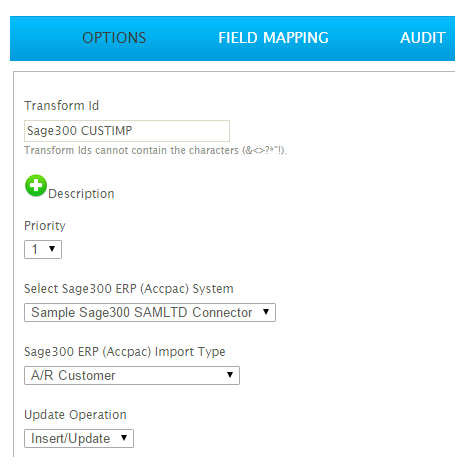Screen dimensions: 465x467
Task: Open the FIELD MAPPING tab
Action: pyautogui.click(x=273, y=38)
